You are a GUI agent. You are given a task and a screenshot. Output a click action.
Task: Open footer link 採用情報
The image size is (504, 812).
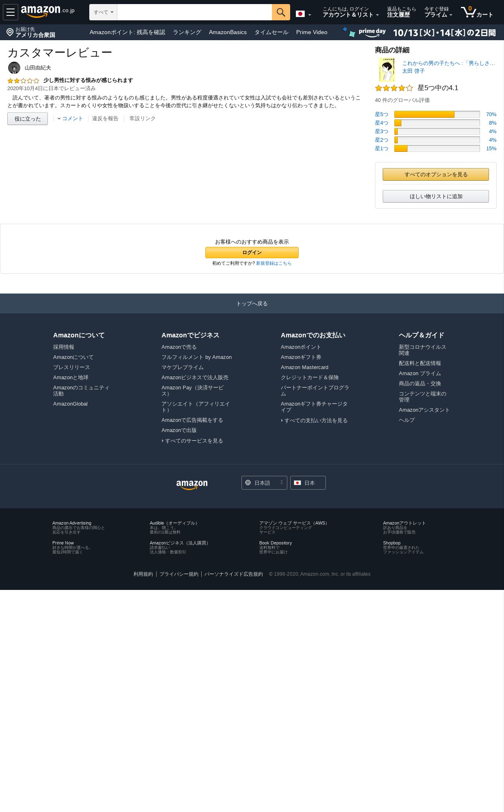[x=64, y=347]
